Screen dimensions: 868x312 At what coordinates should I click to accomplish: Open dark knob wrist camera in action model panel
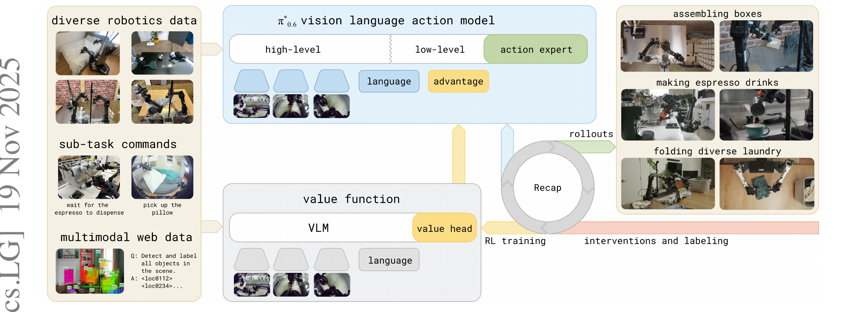(x=332, y=106)
